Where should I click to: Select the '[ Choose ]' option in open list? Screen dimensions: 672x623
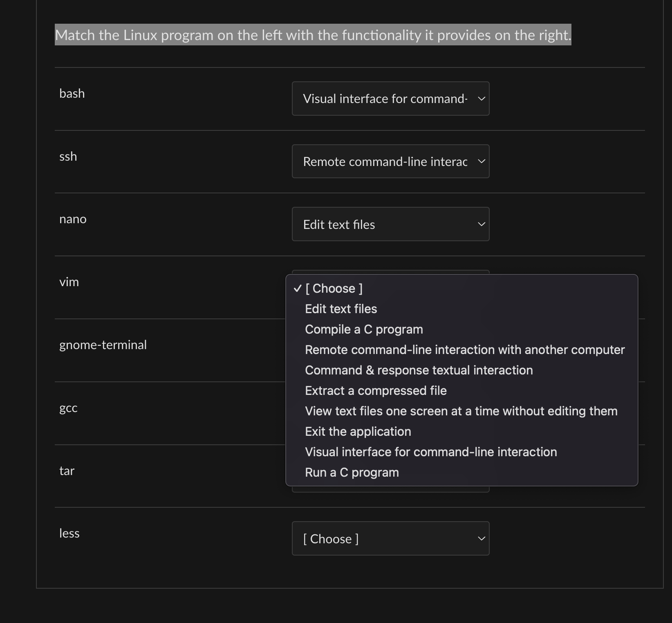coord(461,288)
